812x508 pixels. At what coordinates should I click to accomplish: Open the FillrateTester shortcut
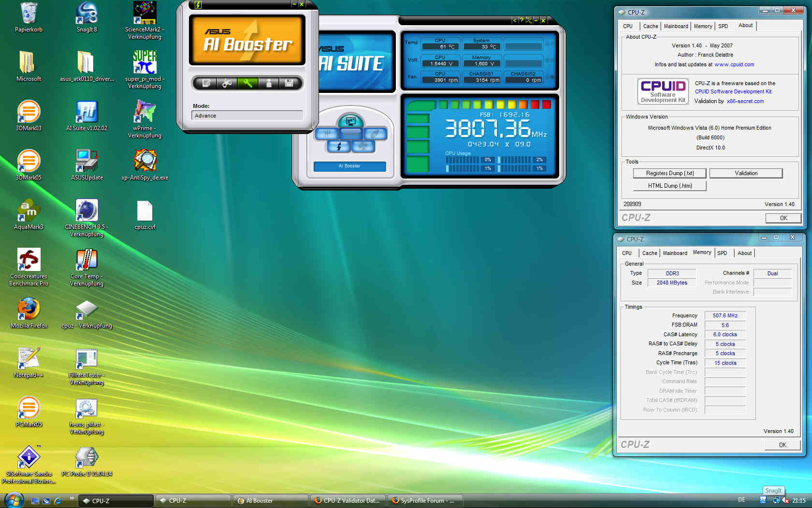point(87,366)
